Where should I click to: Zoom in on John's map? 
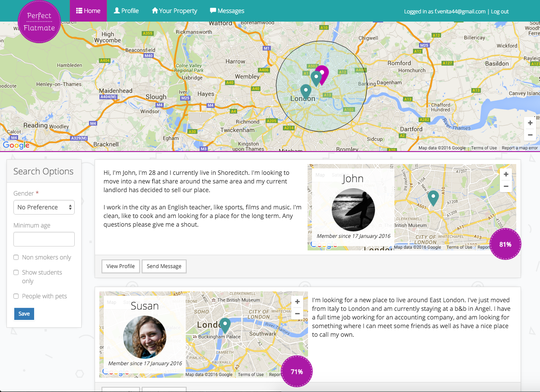pos(506,174)
